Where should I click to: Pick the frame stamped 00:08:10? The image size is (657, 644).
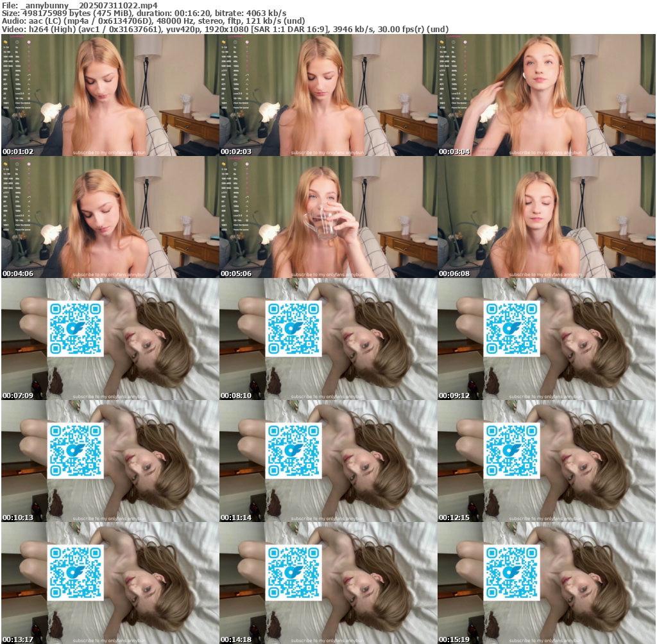[x=328, y=339]
